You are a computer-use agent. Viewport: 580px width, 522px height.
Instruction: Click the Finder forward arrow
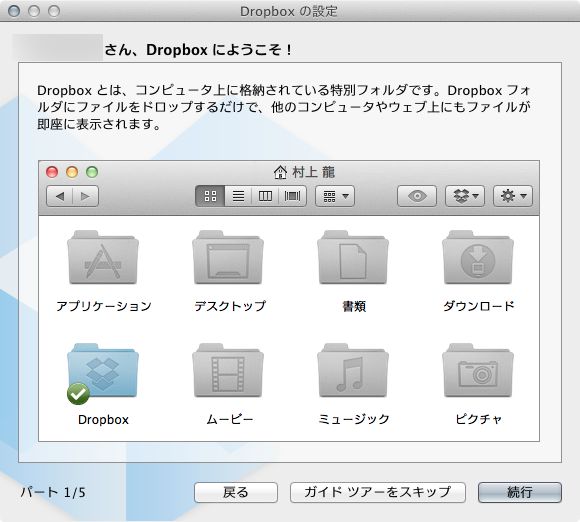pyautogui.click(x=85, y=196)
